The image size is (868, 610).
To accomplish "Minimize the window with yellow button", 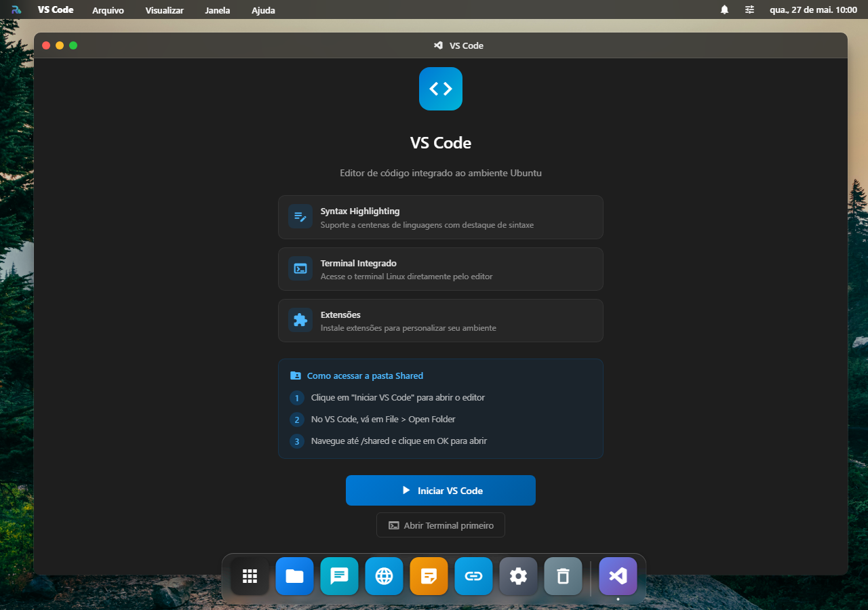I will pos(60,45).
